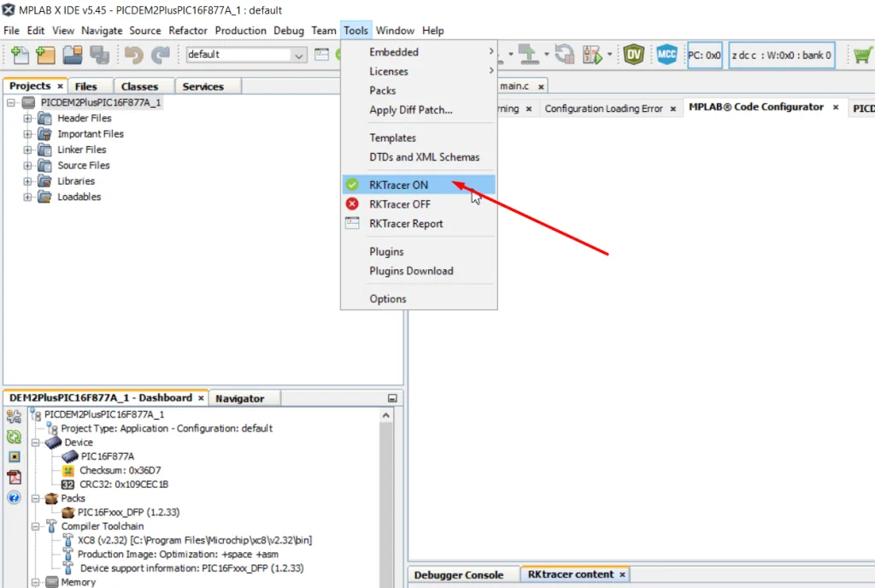The width and height of the screenshot is (875, 588).
Task: Click the Open Project toolbar icon
Action: tap(73, 55)
